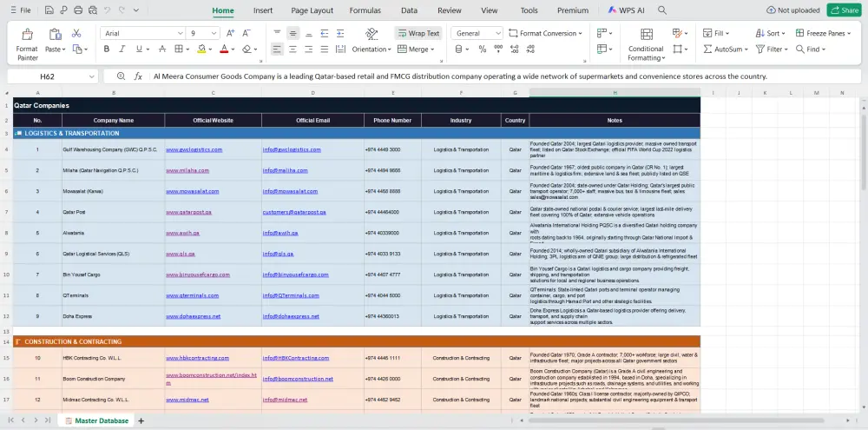Expand the Merge dropdown
The image size is (868, 430).
[x=432, y=50]
